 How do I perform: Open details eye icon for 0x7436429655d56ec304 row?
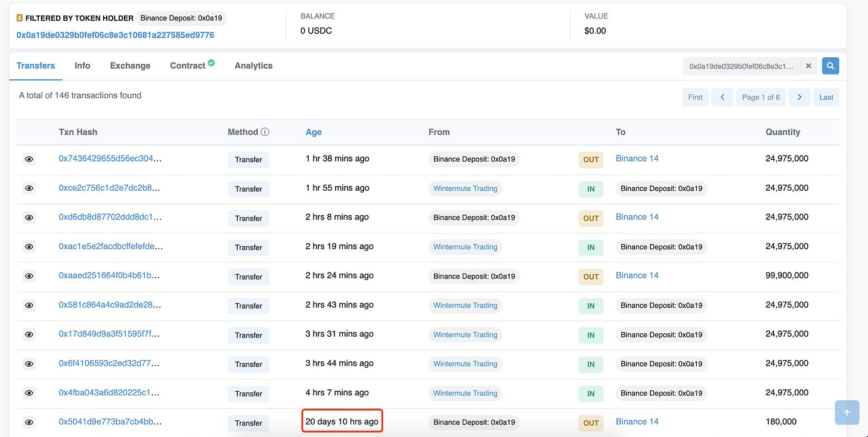click(29, 159)
